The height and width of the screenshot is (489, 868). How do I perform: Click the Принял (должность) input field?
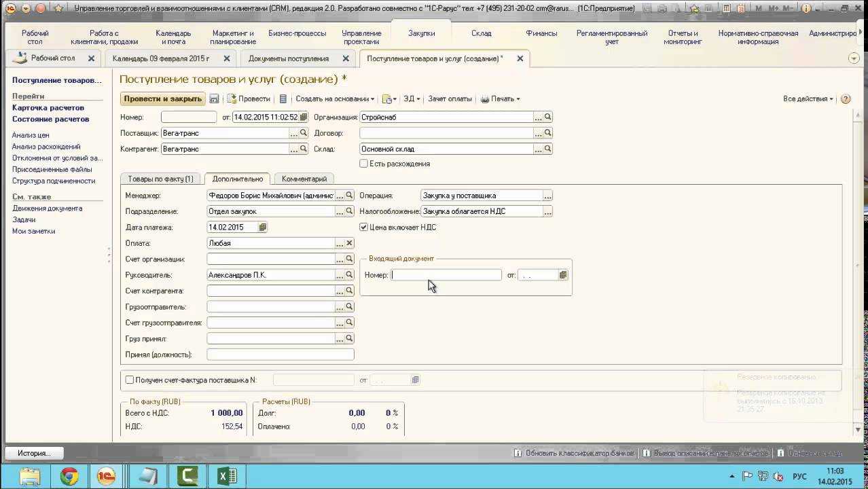[281, 355]
